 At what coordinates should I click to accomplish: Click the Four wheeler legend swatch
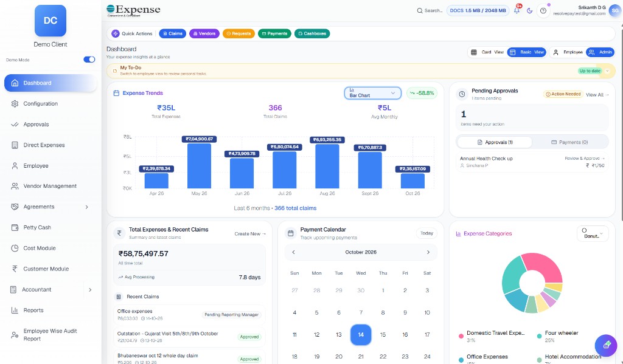click(539, 336)
